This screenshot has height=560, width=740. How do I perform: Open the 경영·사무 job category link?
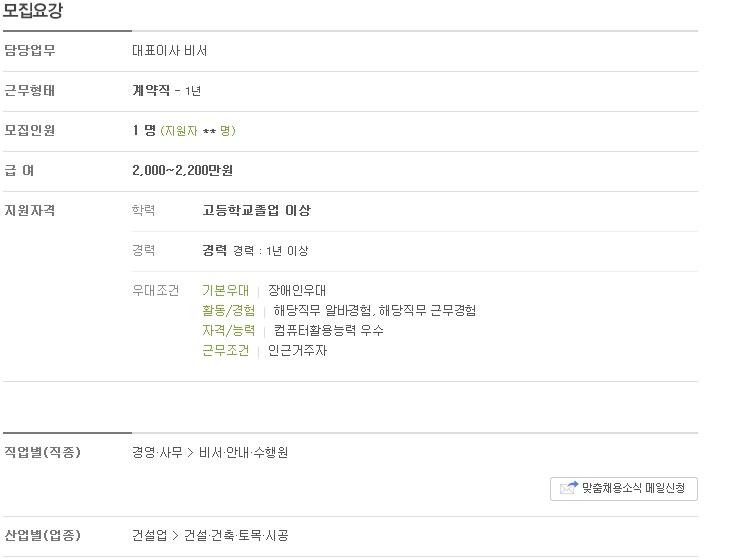pyautogui.click(x=157, y=452)
